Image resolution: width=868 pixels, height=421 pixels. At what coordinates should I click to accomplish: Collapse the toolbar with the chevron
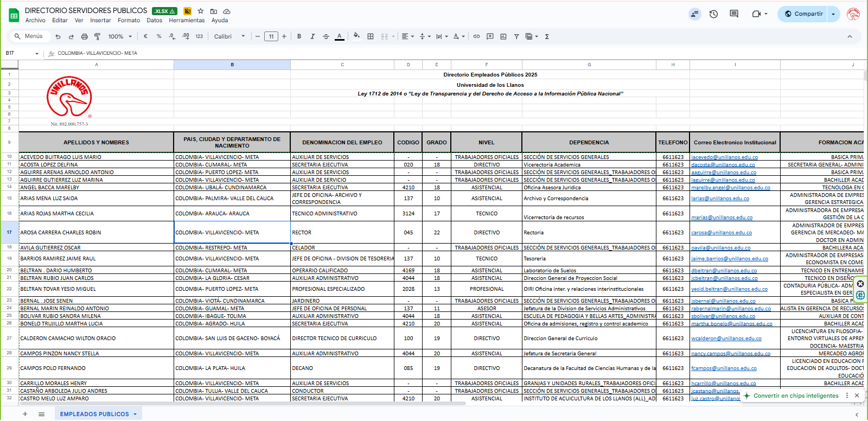pos(850,36)
